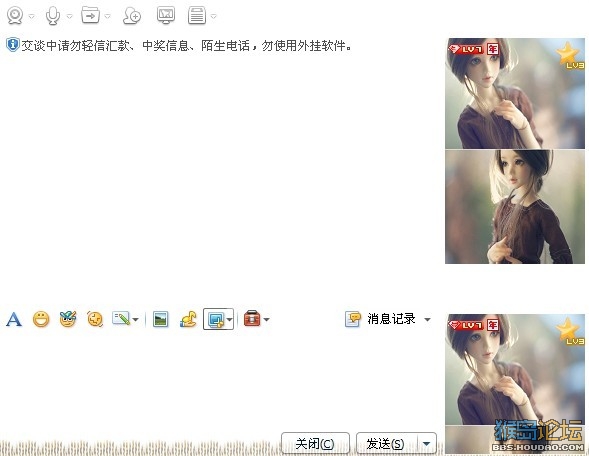Open the send options dropdown arrow
Screen dimensions: 589x456
pos(426,444)
